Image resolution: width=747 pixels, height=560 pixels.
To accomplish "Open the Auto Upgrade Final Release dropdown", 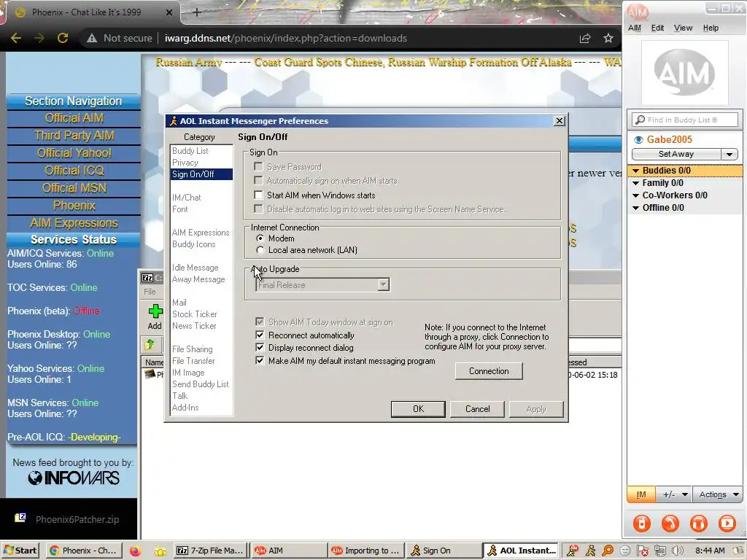I will [x=383, y=285].
